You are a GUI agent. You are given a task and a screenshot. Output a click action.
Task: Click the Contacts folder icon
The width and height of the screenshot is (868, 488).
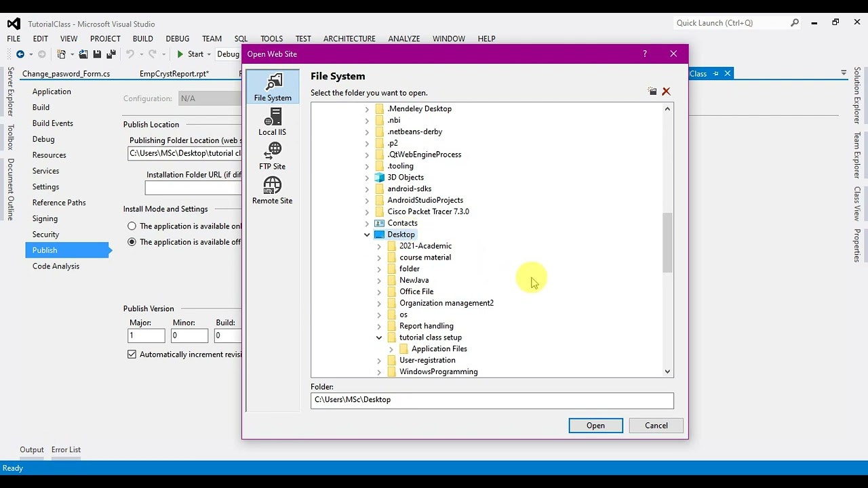(380, 223)
